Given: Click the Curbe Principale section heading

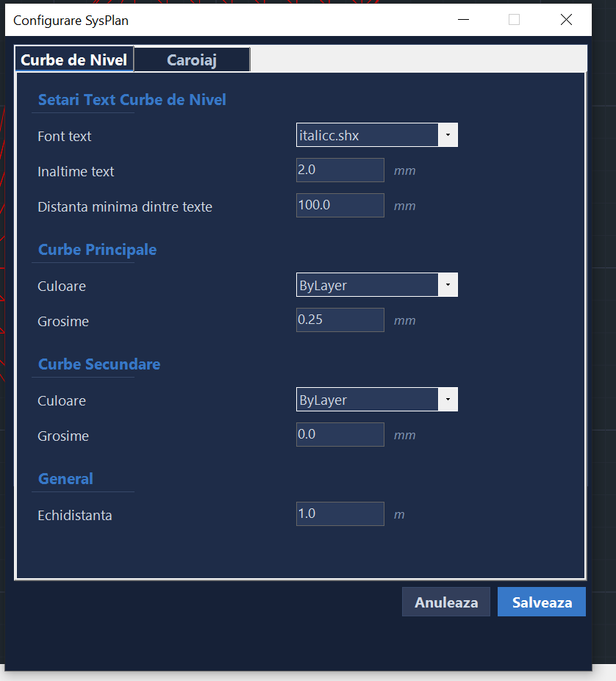Looking at the screenshot, I should pyautogui.click(x=98, y=250).
